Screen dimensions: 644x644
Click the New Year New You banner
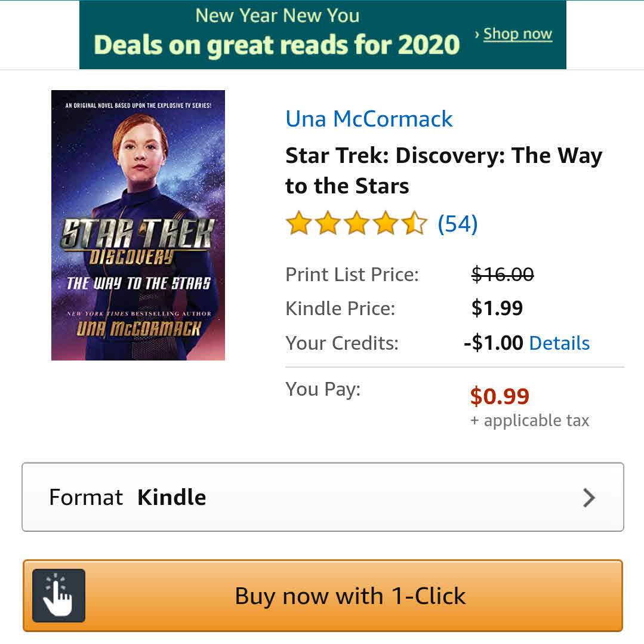coord(323,35)
